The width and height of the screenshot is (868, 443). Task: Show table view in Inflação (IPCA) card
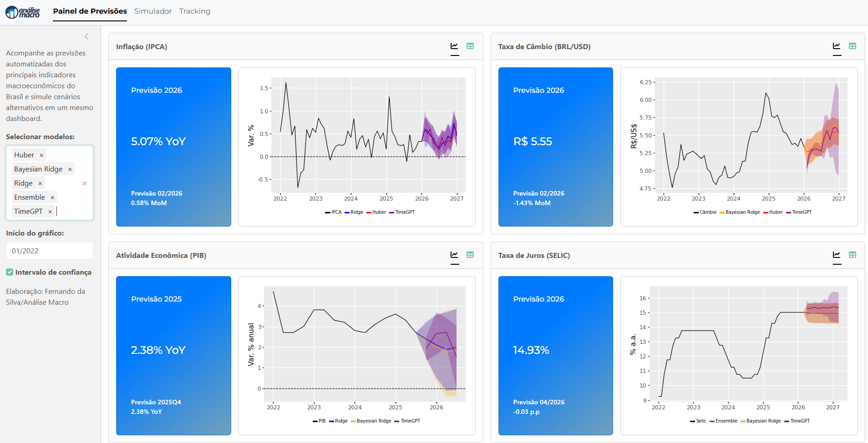(470, 46)
